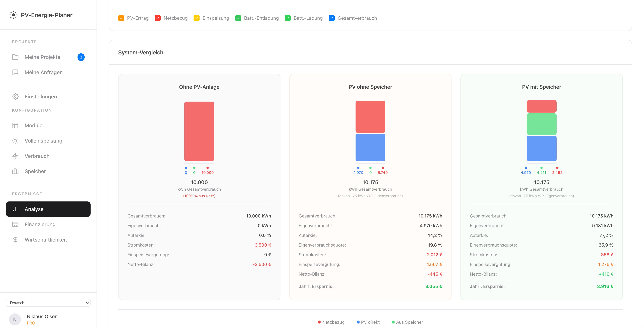The height and width of the screenshot is (328, 644).
Task: Click the Verbrauch lightning bolt icon
Action: tap(15, 156)
